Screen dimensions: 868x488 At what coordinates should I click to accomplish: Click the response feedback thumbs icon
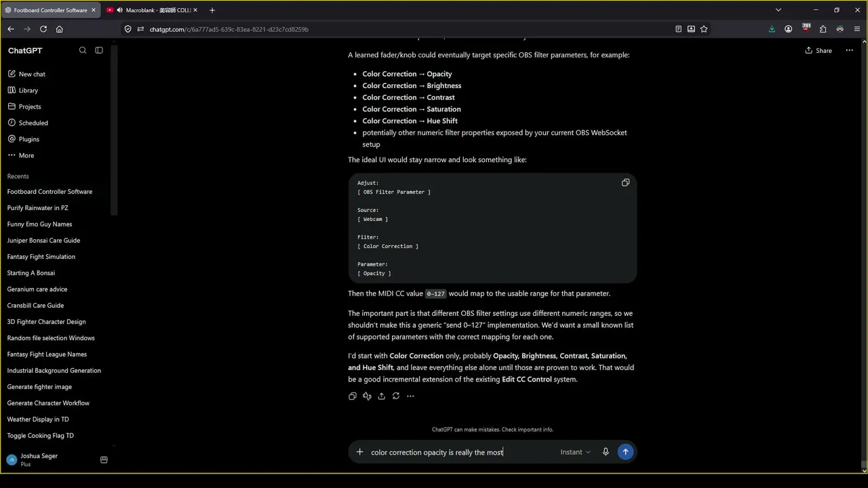point(367,396)
